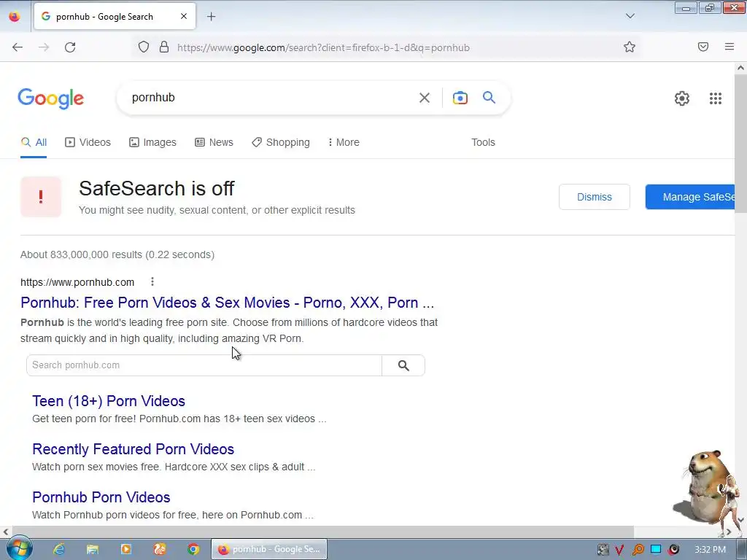Clear the Google search box text
The height and width of the screenshot is (560, 747).
(x=424, y=98)
